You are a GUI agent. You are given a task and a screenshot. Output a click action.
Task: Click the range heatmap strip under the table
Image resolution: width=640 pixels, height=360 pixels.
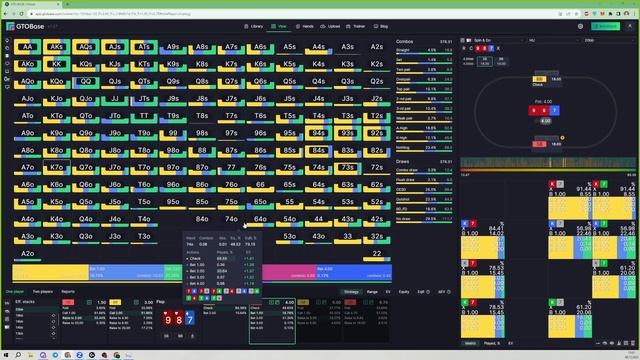click(x=548, y=163)
